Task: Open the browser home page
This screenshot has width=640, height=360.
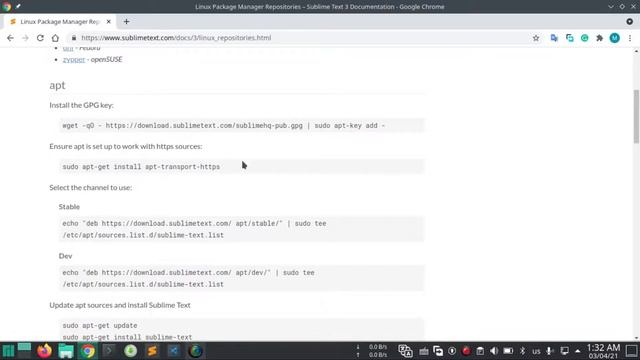Action: click(55, 38)
